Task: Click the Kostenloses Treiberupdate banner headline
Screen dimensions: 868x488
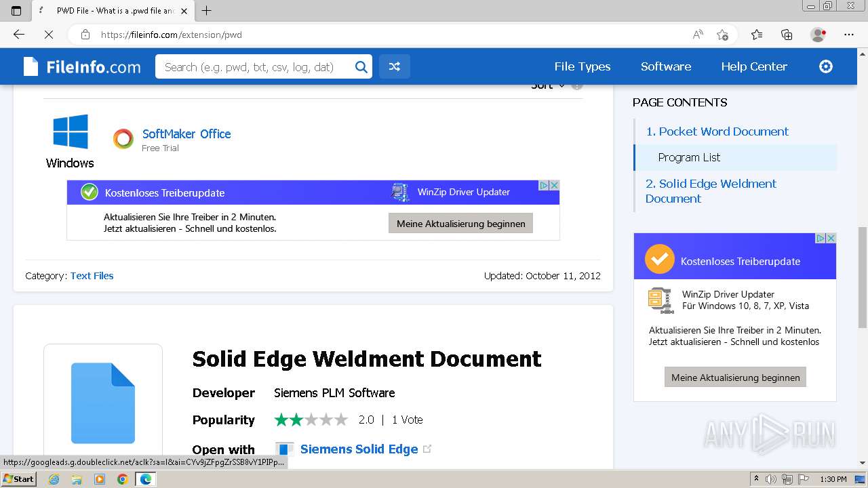Action: pyautogui.click(x=165, y=192)
